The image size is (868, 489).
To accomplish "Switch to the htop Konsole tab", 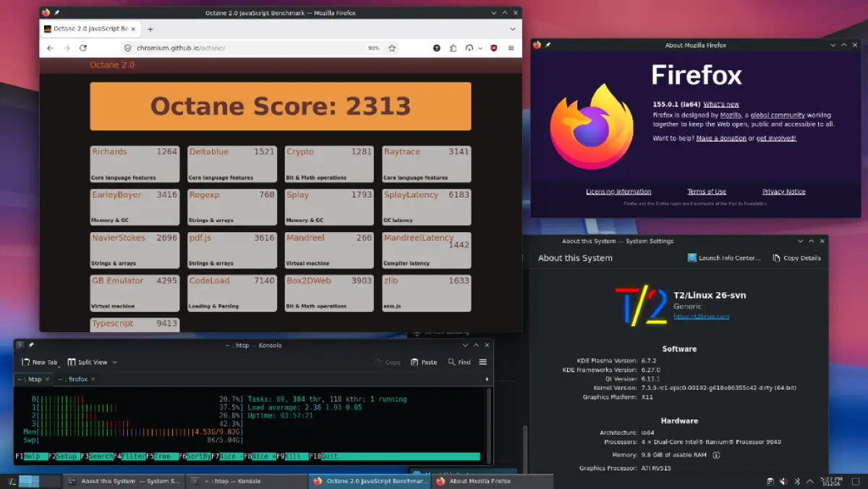I will 33,379.
